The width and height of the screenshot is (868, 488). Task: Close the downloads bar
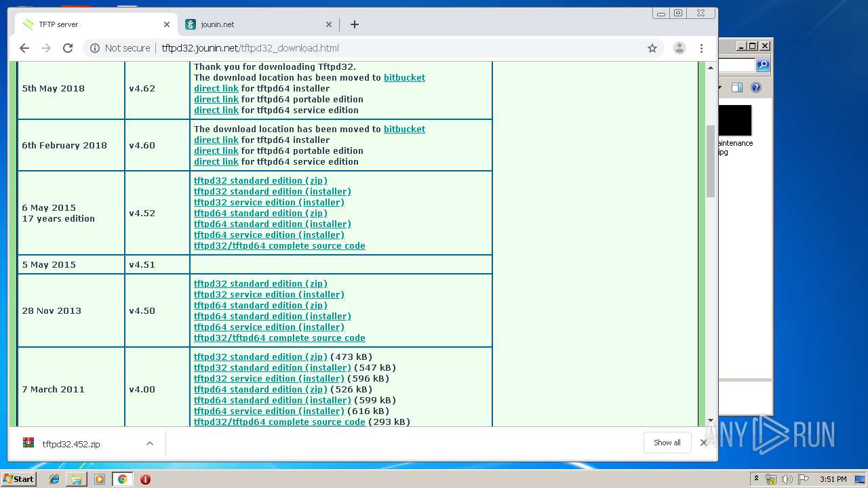tap(703, 443)
